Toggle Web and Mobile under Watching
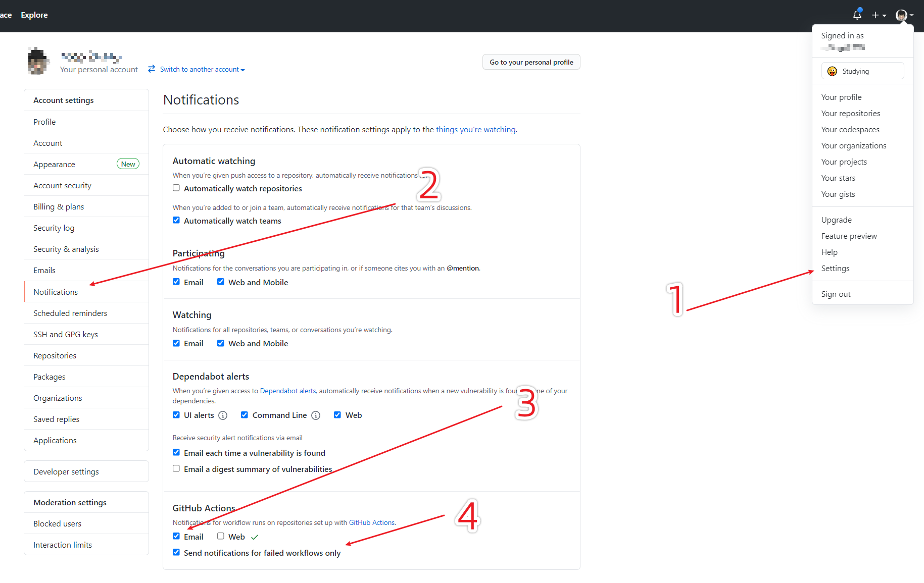This screenshot has height=583, width=924. [x=221, y=343]
